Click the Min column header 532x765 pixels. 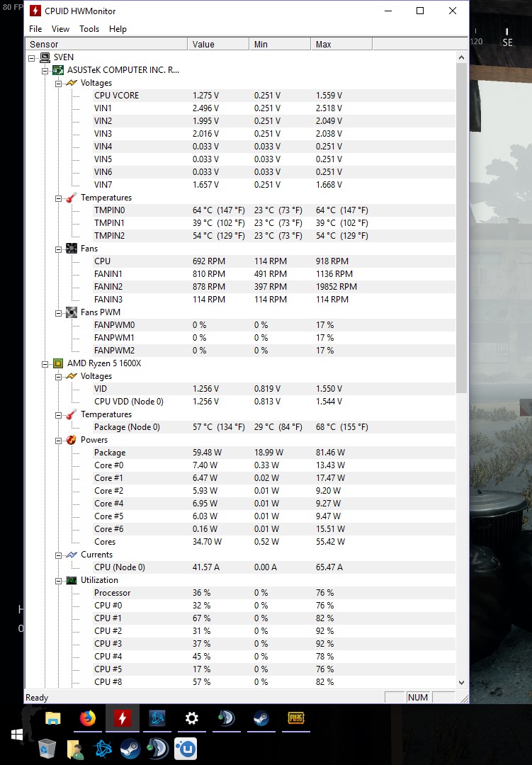coord(280,44)
